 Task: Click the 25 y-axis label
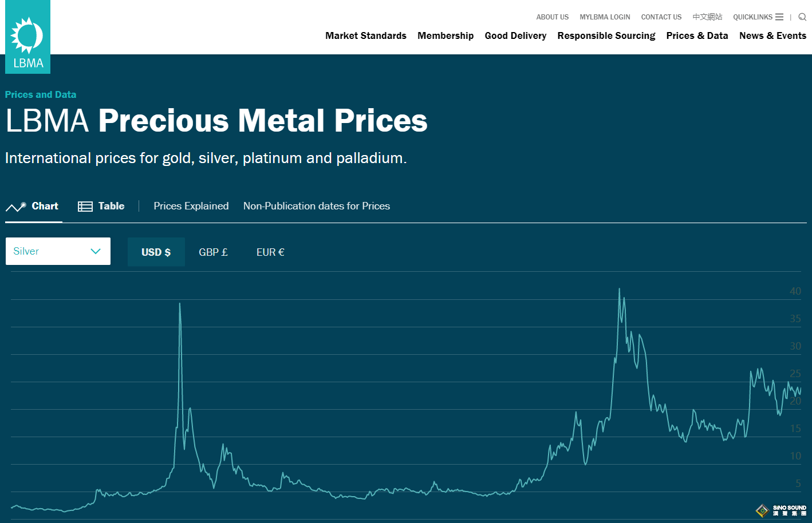(x=795, y=374)
